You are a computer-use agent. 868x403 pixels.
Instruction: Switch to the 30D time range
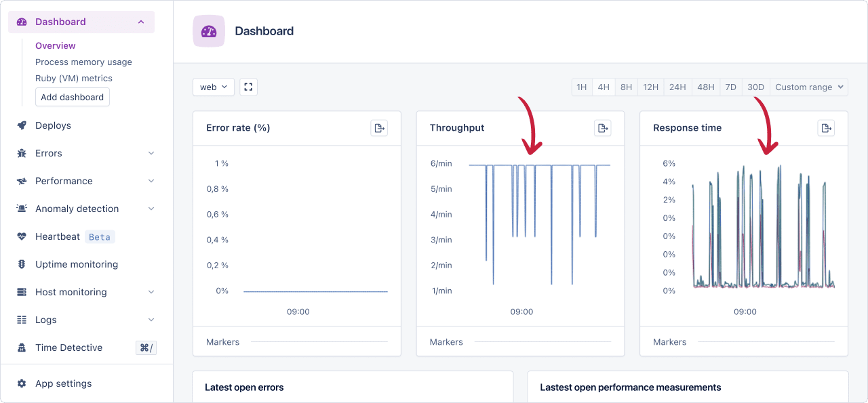pos(755,87)
